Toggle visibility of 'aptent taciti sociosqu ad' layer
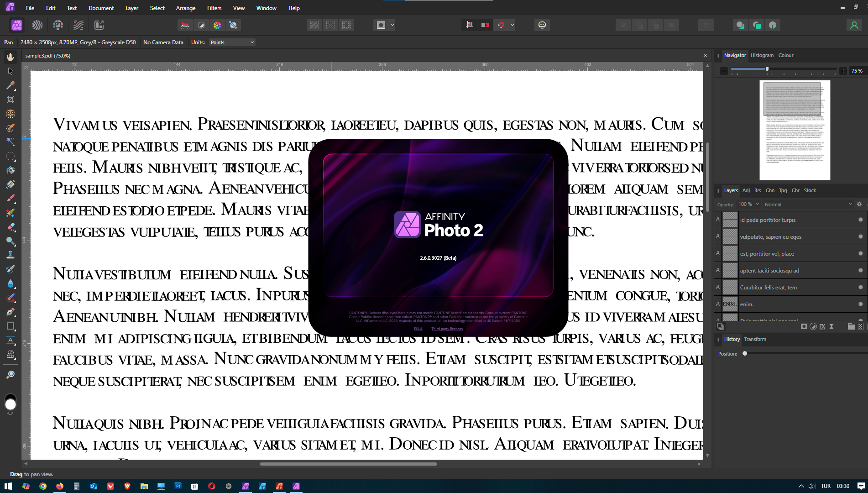This screenshot has height=493, width=868. point(861,270)
